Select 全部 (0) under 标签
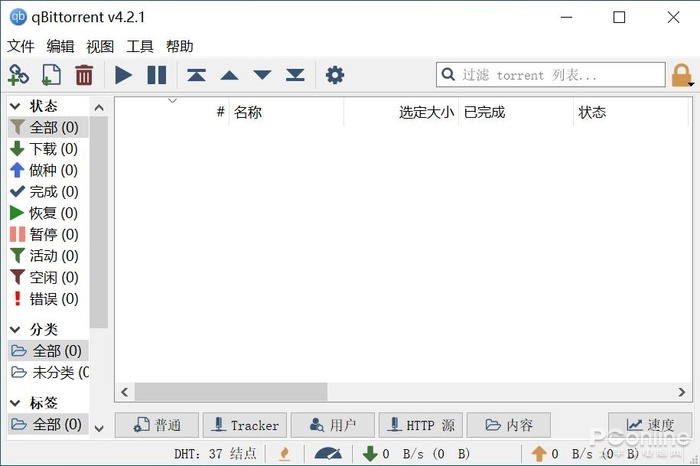 (48, 424)
